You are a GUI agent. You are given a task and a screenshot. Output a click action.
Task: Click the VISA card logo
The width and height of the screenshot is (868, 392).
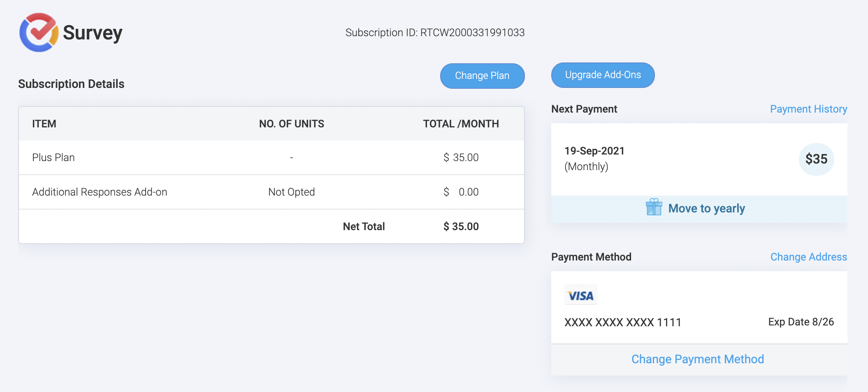(580, 295)
